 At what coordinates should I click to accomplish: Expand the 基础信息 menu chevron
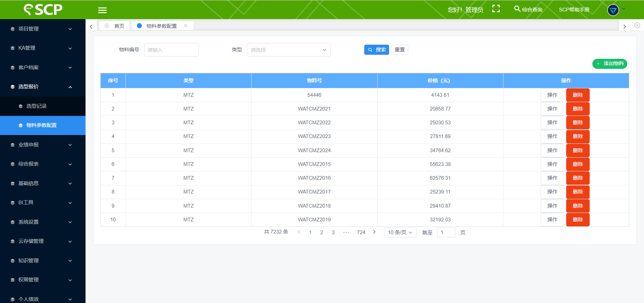pos(70,183)
